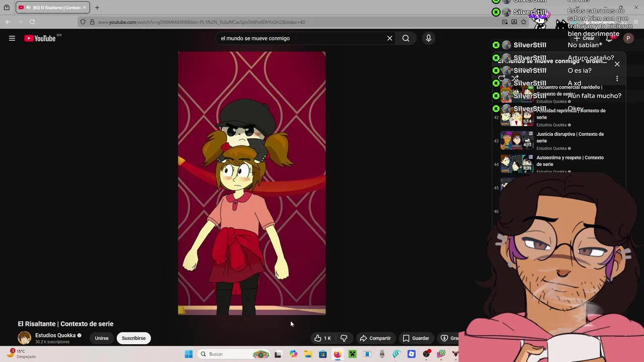This screenshot has width=644, height=362.
Task: Play the thumbnail of playlist item 42
Action: pyautogui.click(x=517, y=117)
